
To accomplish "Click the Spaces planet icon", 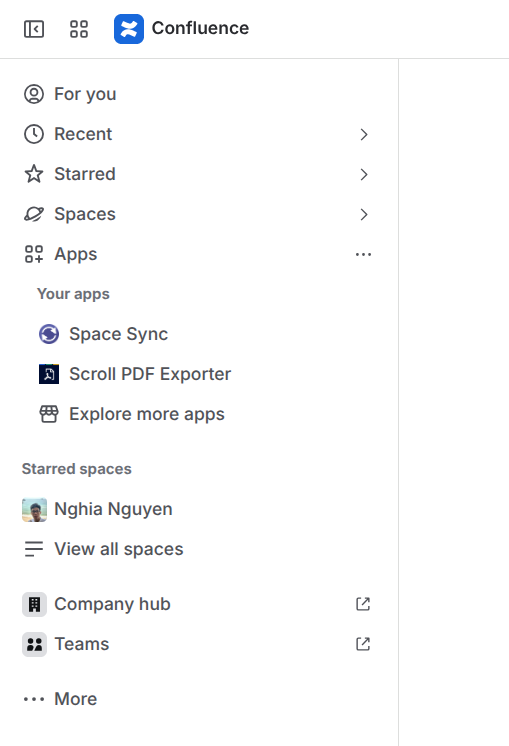I will pyautogui.click(x=34, y=214).
